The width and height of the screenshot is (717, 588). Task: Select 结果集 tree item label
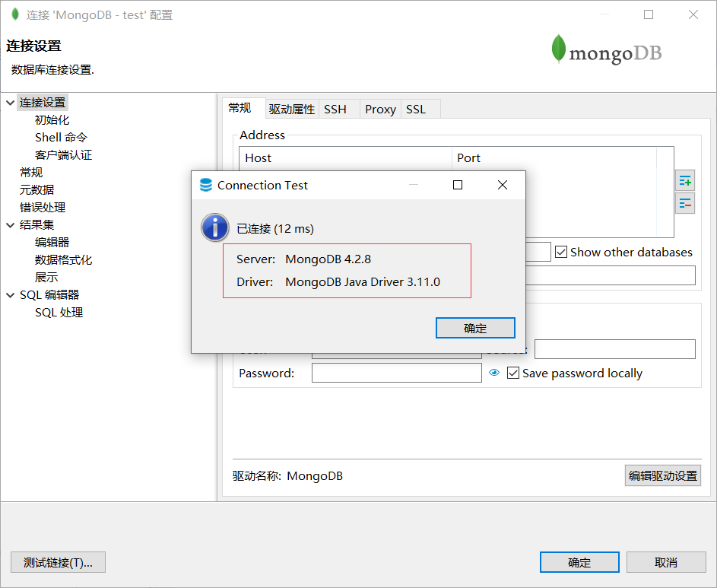click(37, 224)
